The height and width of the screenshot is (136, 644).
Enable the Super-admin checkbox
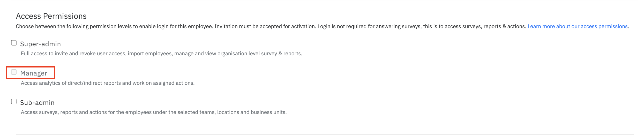pos(14,43)
